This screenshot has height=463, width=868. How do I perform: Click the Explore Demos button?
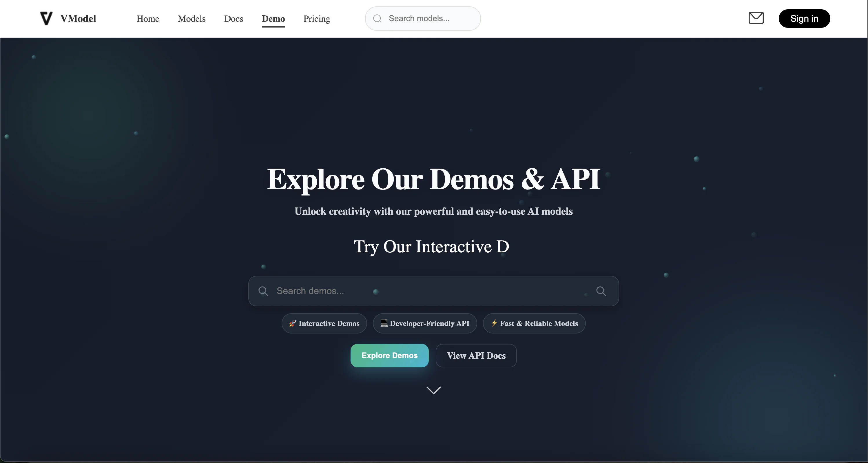389,356
